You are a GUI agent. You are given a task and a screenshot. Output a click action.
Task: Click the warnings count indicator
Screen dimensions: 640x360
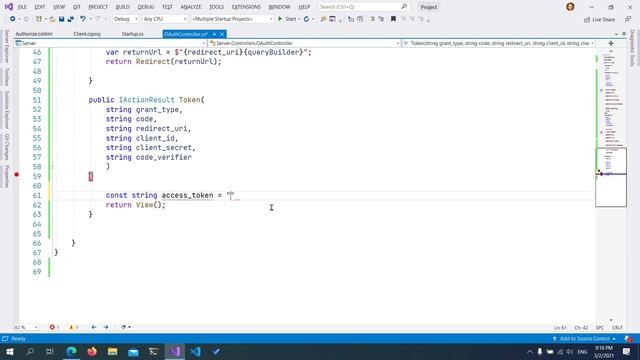point(73,327)
